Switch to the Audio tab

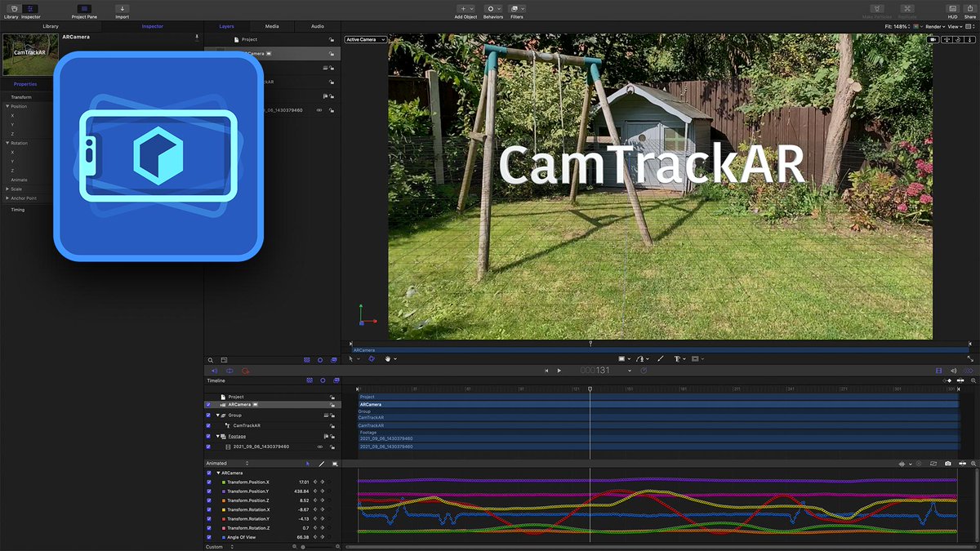click(318, 25)
